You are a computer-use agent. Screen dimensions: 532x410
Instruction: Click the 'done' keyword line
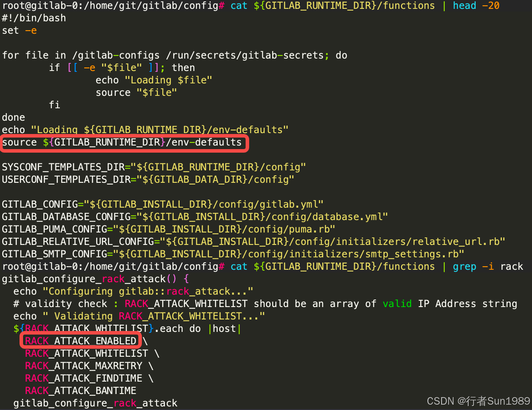click(x=13, y=118)
